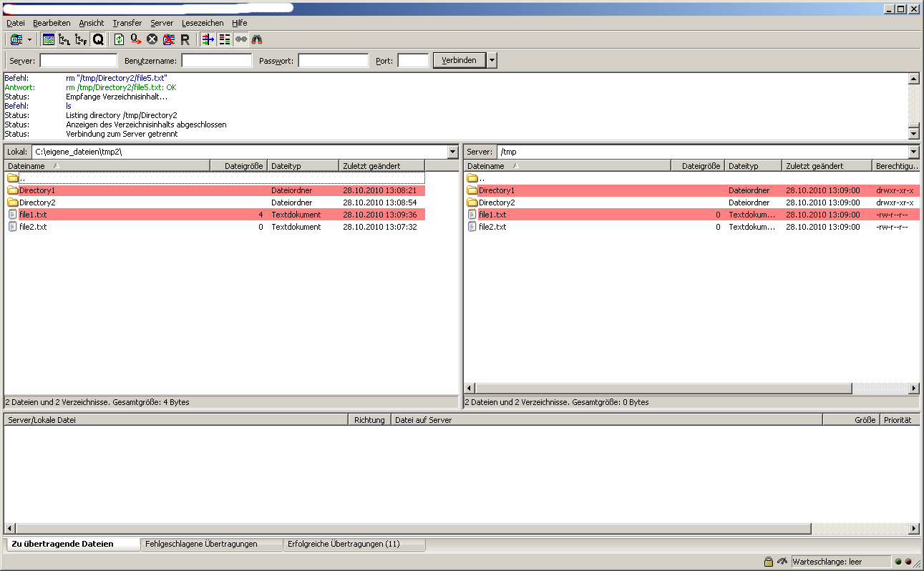Select local parent folder '..' entry

pos(215,178)
